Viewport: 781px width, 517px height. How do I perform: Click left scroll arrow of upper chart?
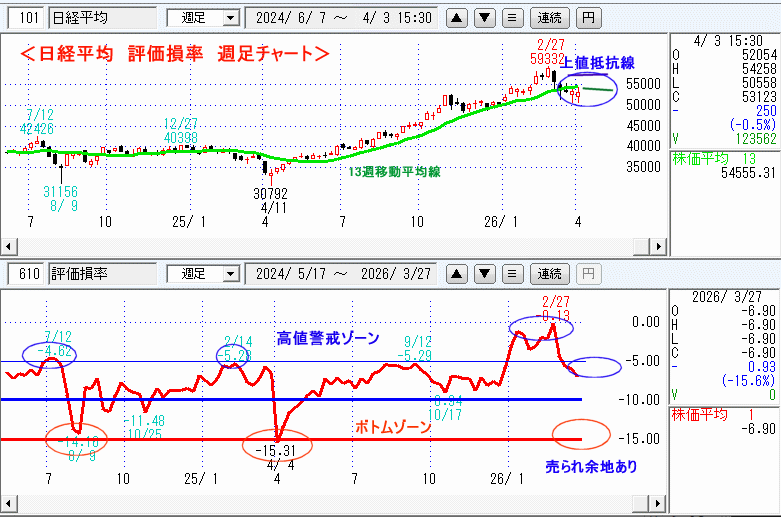pyautogui.click(x=8, y=246)
